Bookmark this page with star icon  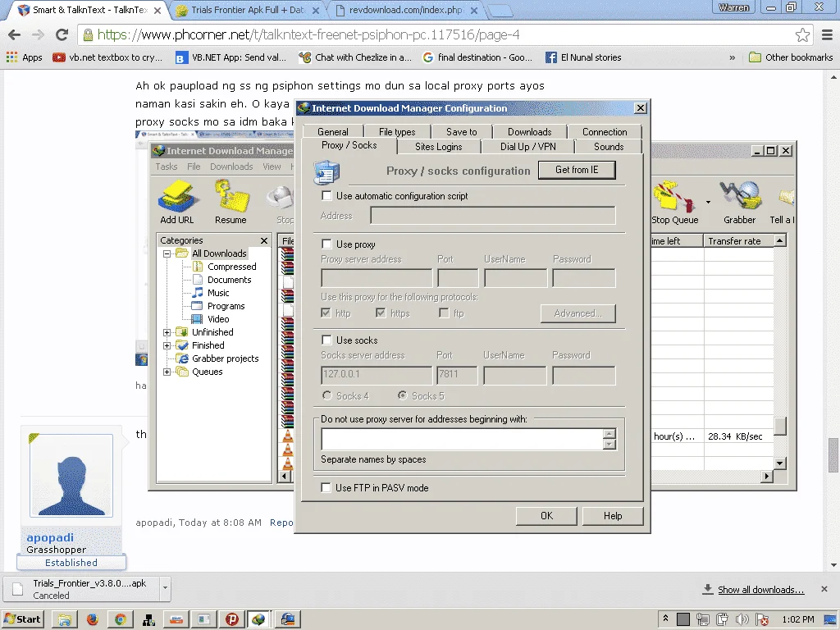pyautogui.click(x=802, y=34)
